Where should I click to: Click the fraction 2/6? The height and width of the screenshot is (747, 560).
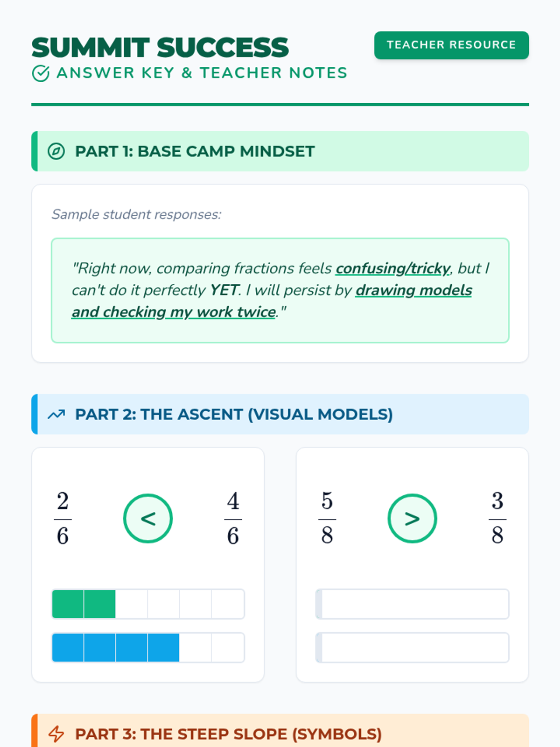(63, 518)
